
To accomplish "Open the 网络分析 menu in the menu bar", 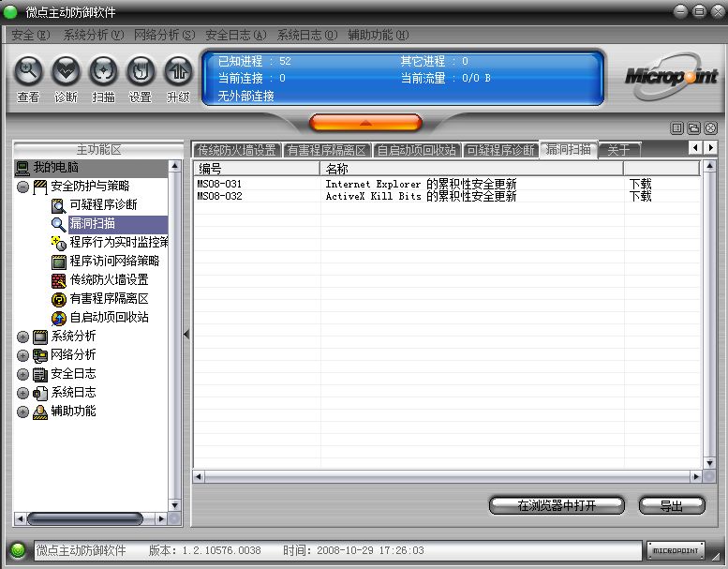I will point(164,35).
